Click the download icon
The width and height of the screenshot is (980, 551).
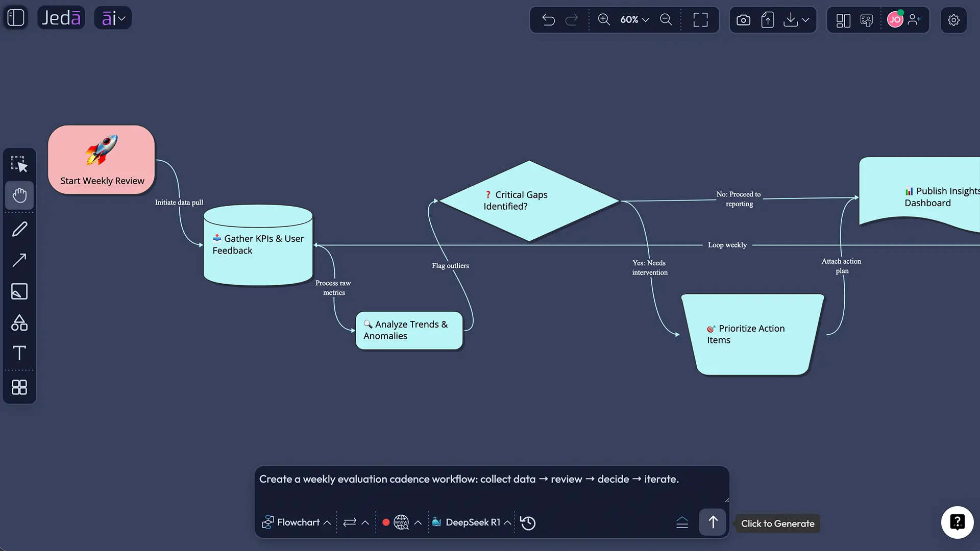[x=791, y=20]
